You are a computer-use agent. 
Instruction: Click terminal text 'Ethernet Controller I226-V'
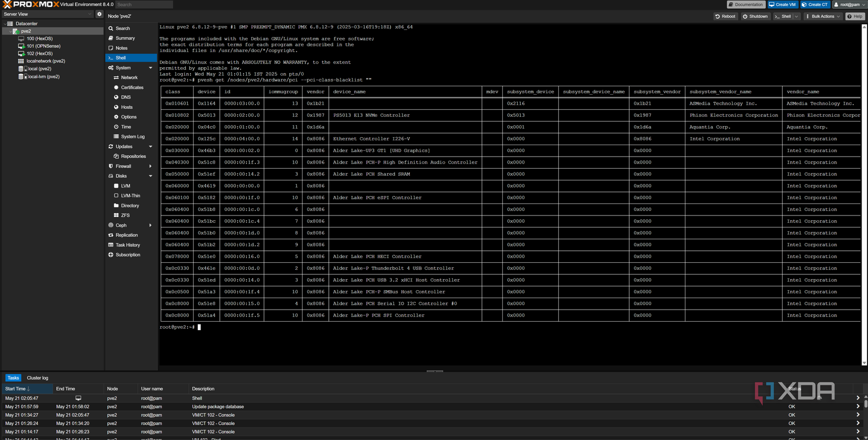click(x=371, y=139)
